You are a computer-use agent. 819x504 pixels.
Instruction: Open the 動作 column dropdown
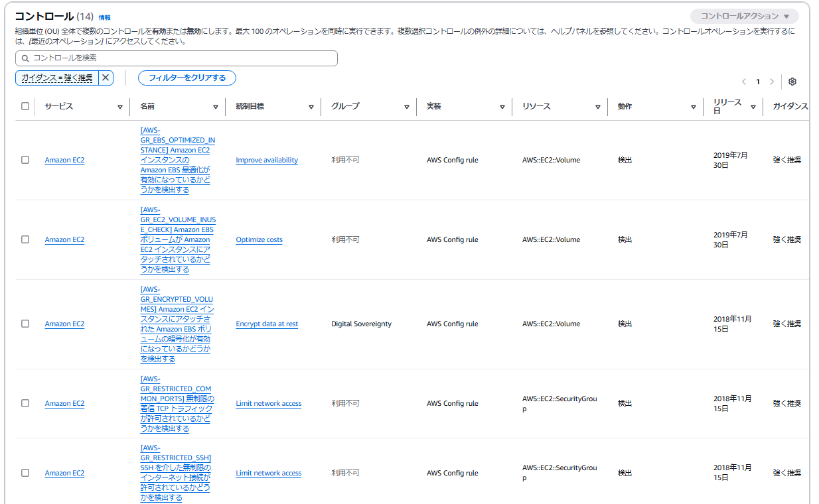coord(693,106)
